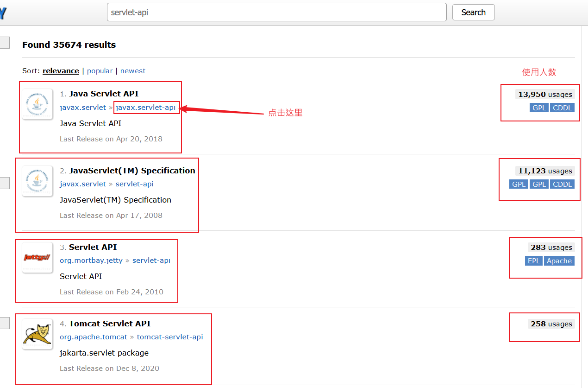Click the EPL license tag

(534, 261)
